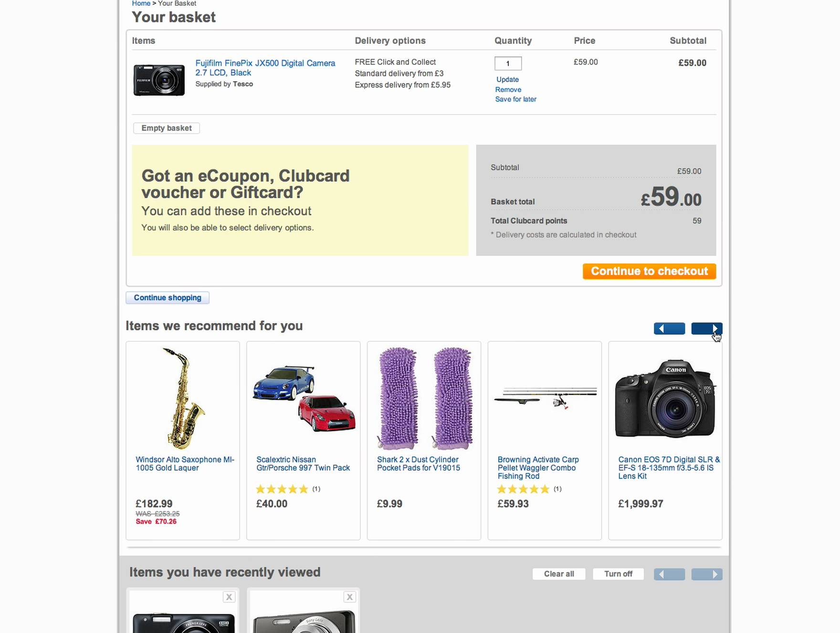The height and width of the screenshot is (633, 840).
Task: Click the Empty basket button
Action: [x=166, y=128]
